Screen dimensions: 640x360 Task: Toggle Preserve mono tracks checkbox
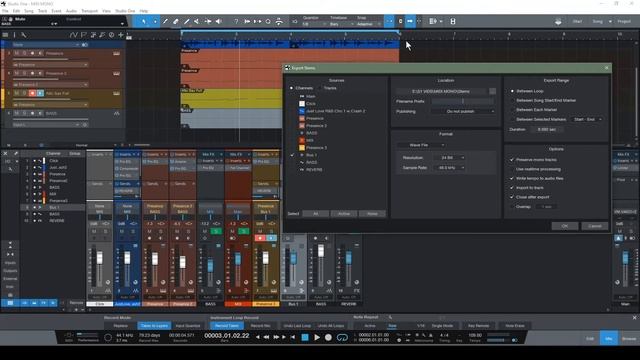512,160
